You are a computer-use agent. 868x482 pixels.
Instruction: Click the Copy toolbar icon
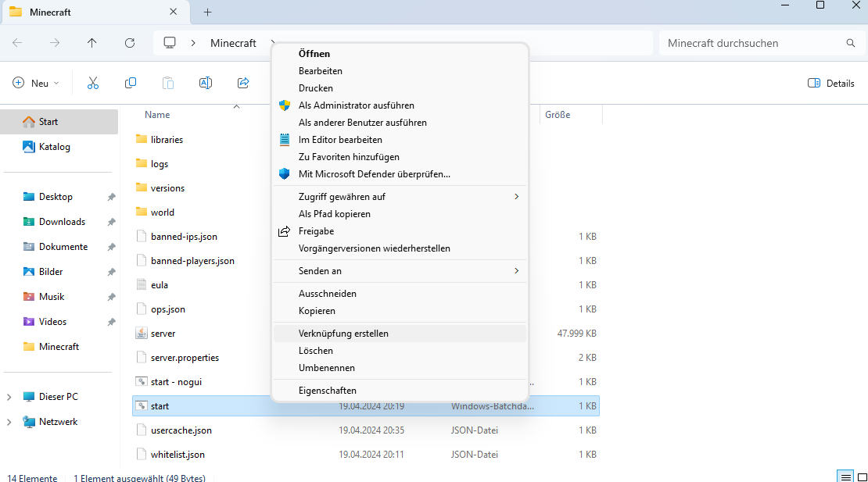pos(131,83)
